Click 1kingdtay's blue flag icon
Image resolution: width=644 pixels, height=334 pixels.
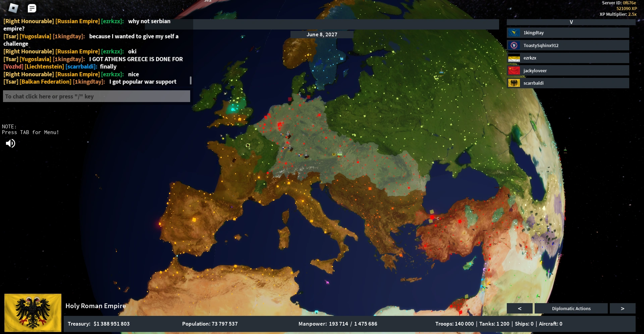point(514,33)
